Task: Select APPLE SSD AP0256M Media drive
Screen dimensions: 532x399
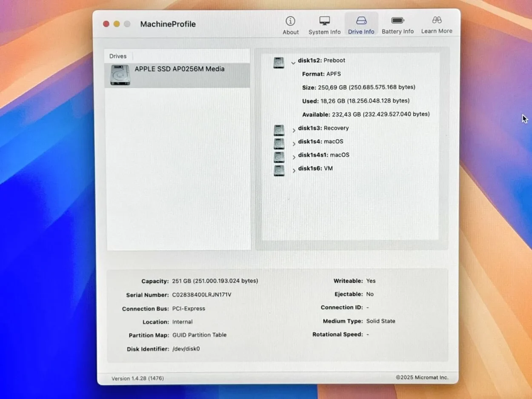Action: tap(179, 69)
